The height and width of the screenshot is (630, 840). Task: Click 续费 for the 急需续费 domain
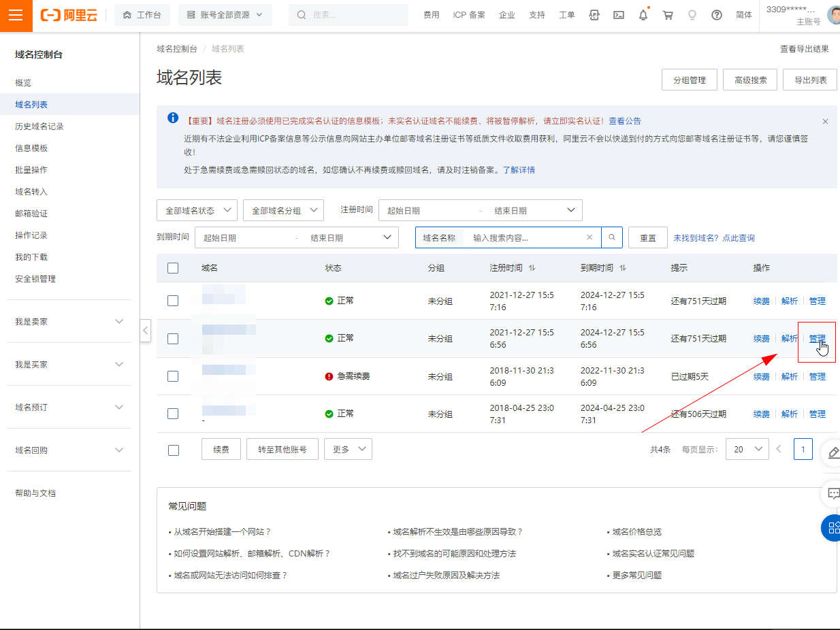click(762, 376)
